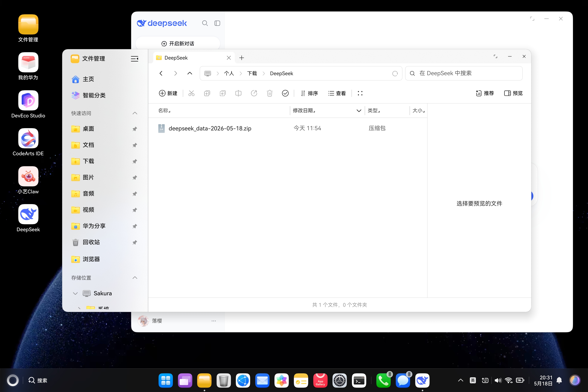This screenshot has height=392, width=588.
Task: Open more options beside 落樱 account
Action: point(214,321)
